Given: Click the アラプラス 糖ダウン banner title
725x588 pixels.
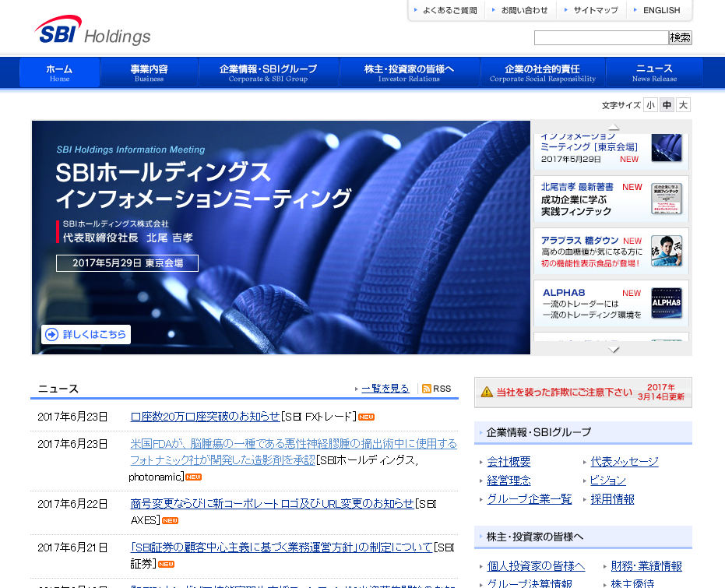Looking at the screenshot, I should point(579,241).
